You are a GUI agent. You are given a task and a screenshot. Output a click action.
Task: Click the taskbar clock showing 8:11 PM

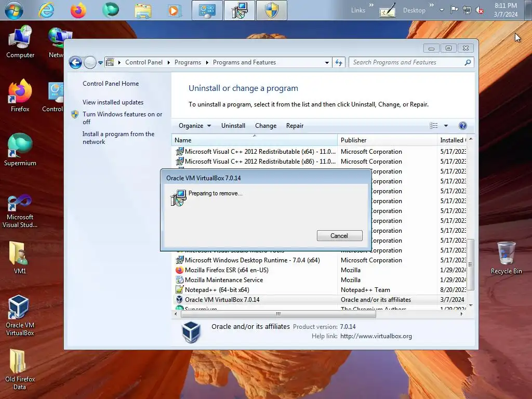[506, 10]
